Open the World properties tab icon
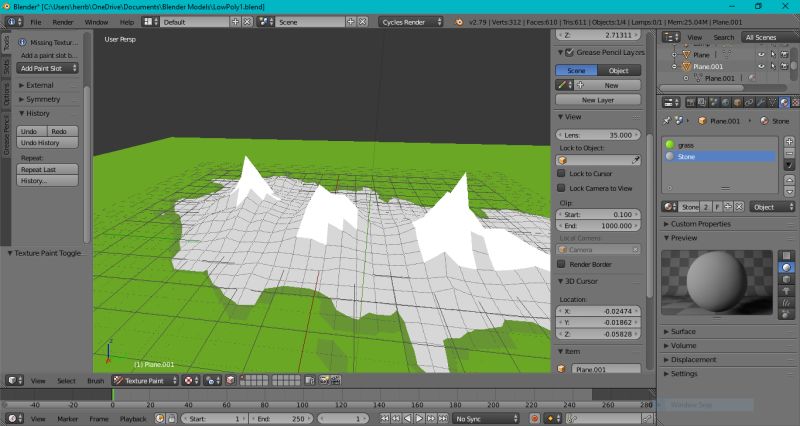Screen dimensions: 800x426 (725, 103)
